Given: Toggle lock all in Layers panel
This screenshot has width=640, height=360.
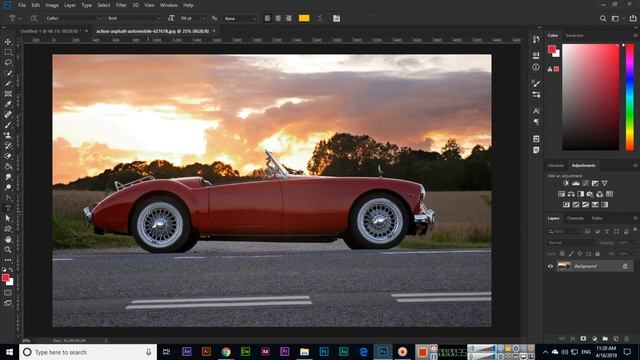Looking at the screenshot, I should point(598,254).
